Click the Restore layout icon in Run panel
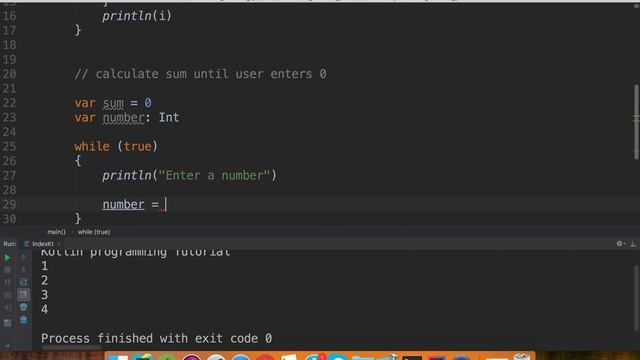This screenshot has width=640, height=360. (x=7, y=323)
